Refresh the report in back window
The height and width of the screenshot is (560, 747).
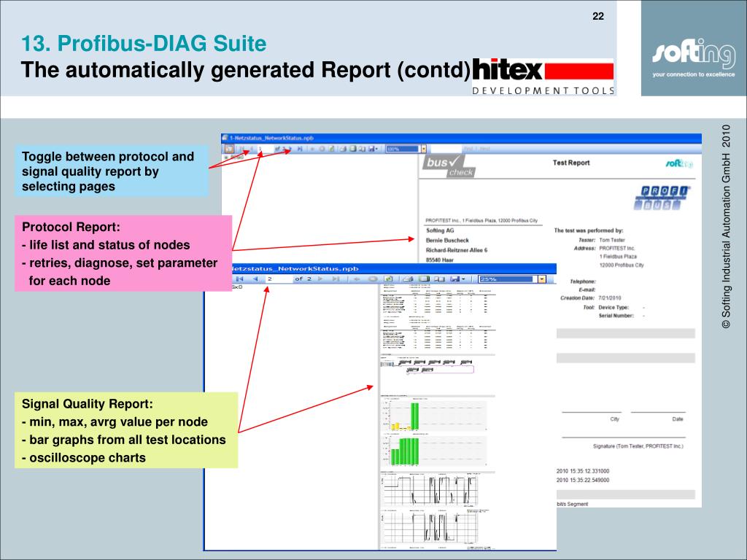click(331, 149)
